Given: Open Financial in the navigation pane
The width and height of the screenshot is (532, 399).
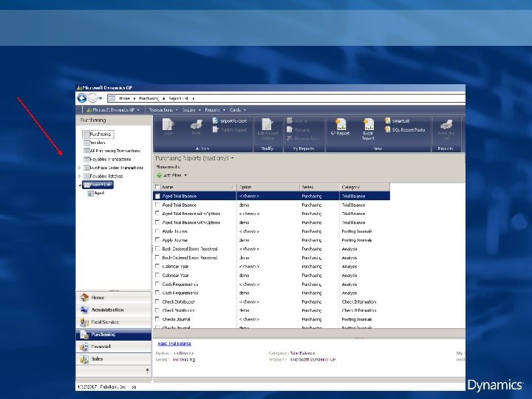Looking at the screenshot, I should (113, 347).
